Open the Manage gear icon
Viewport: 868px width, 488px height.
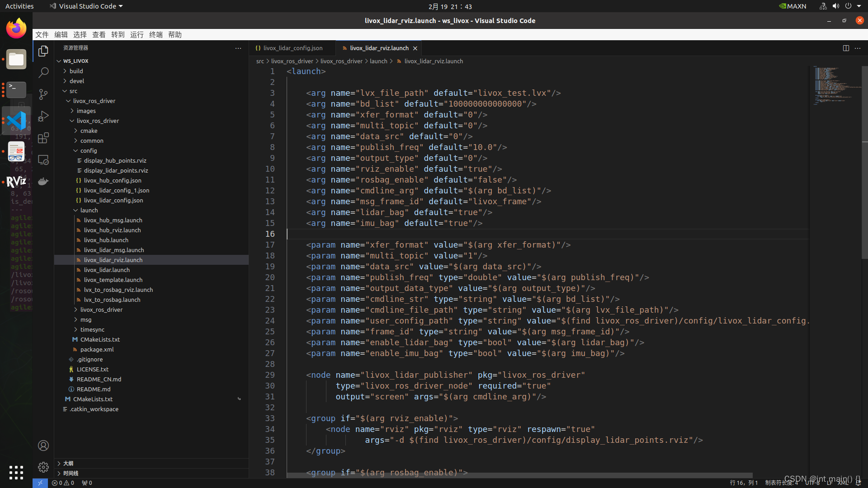[43, 467]
